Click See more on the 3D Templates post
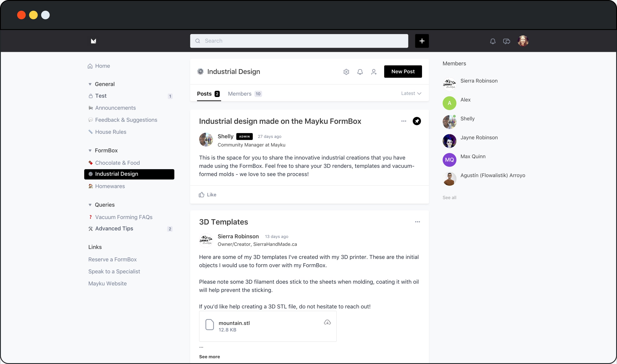This screenshot has width=617, height=364. tap(210, 356)
